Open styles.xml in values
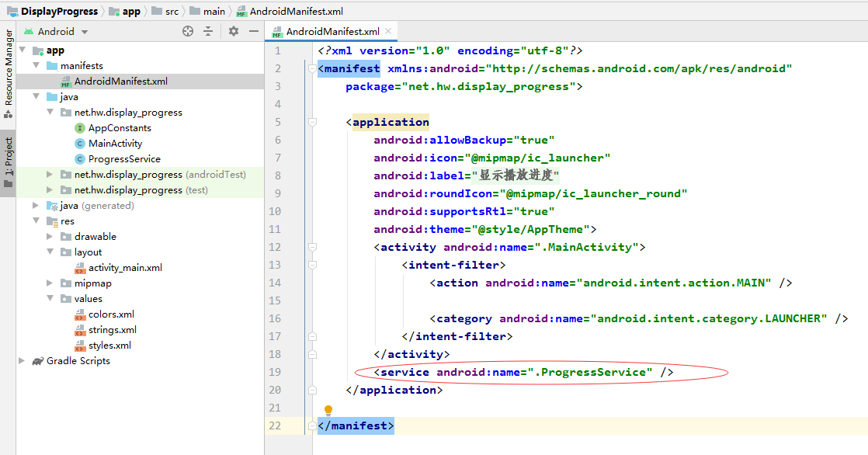868x455 pixels. 109,345
